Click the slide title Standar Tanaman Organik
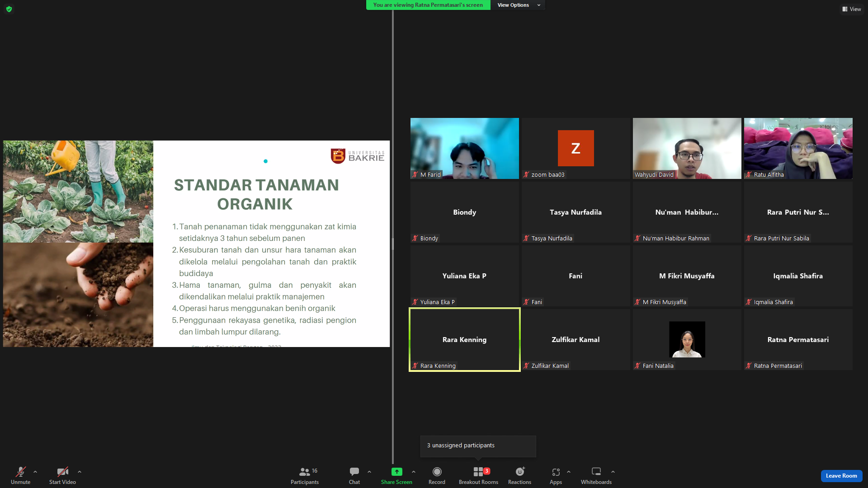The height and width of the screenshot is (488, 868). (256, 194)
